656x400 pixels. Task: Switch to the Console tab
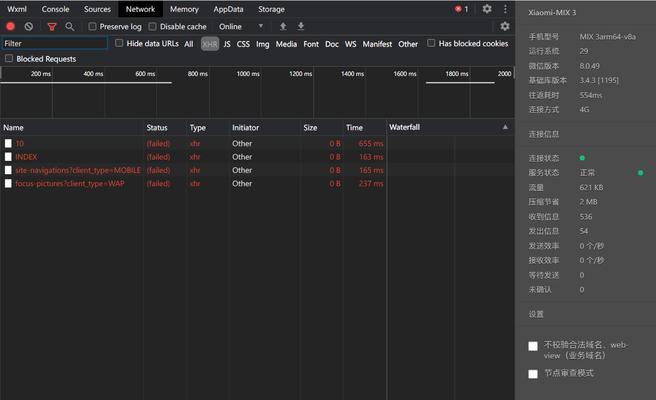tap(55, 9)
